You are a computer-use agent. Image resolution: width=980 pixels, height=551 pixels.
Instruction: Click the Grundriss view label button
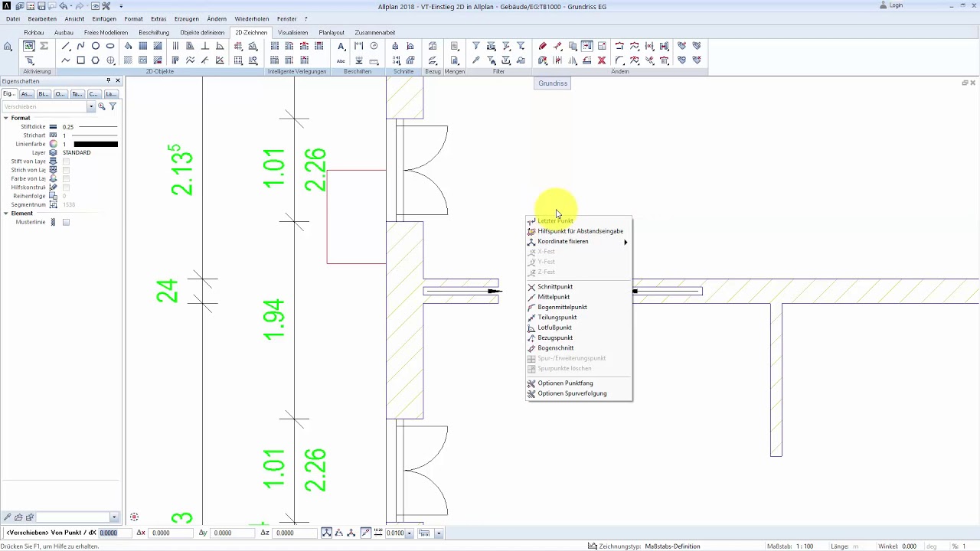[x=553, y=83]
